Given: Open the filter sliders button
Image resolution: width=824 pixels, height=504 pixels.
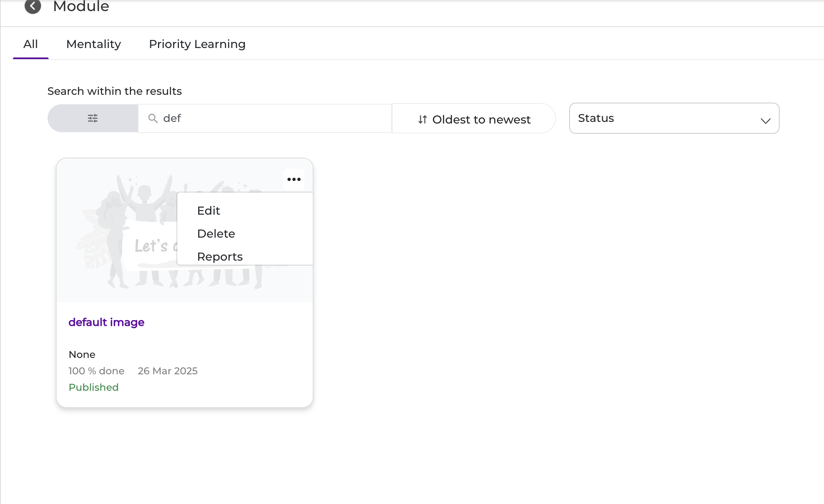Looking at the screenshot, I should 93,118.
